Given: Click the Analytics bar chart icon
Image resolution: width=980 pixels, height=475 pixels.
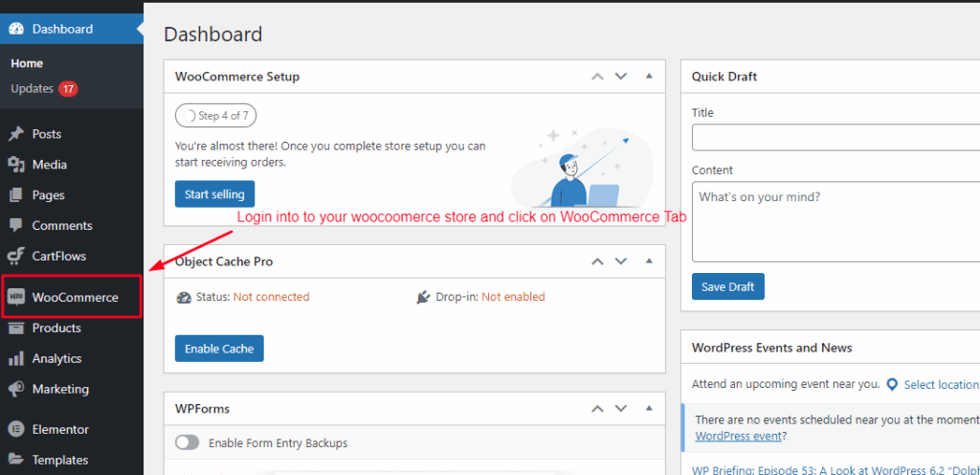Looking at the screenshot, I should 15,359.
